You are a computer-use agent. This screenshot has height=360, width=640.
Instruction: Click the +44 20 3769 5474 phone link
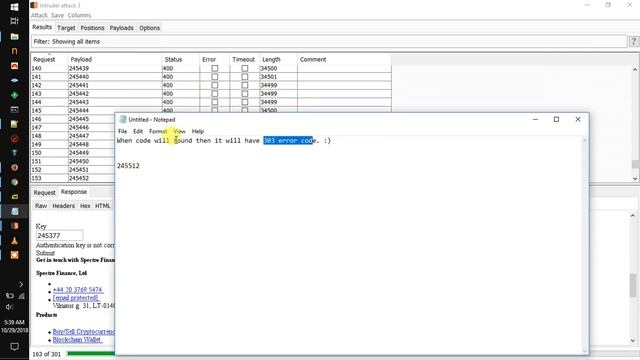pos(78,289)
